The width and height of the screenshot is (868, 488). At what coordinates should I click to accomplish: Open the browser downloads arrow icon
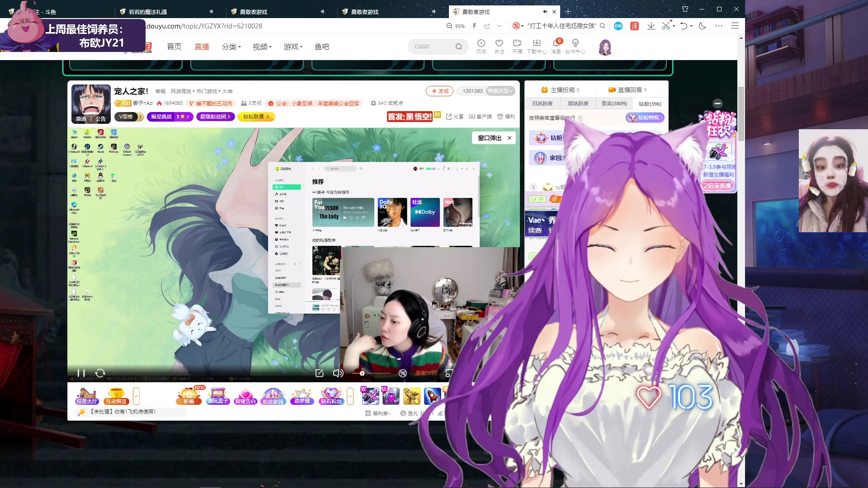tap(651, 26)
